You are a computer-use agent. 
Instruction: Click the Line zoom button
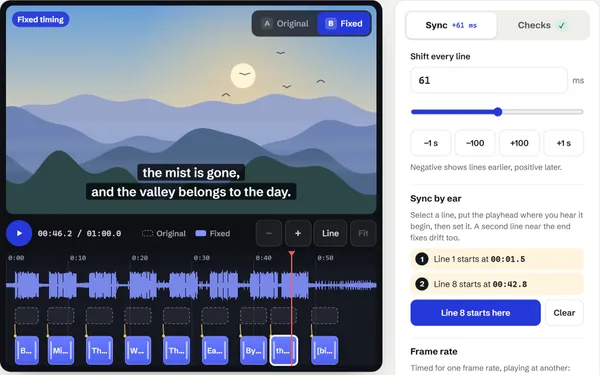[x=330, y=233]
